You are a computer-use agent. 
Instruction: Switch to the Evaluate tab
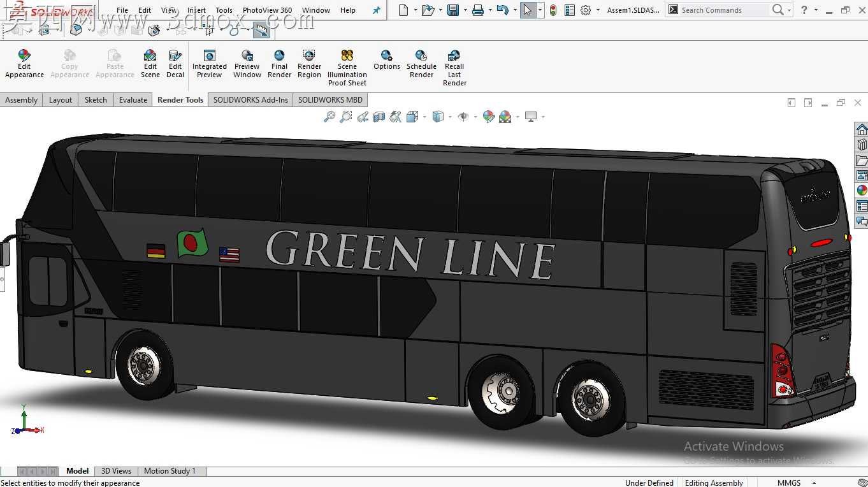(x=133, y=99)
